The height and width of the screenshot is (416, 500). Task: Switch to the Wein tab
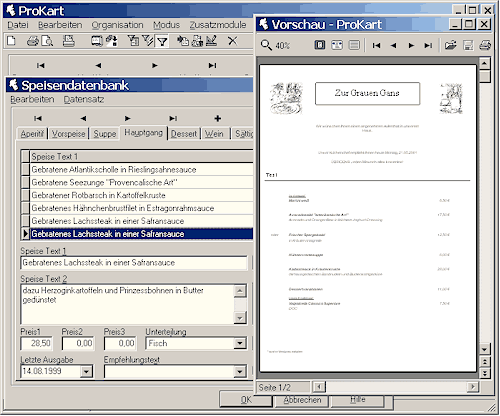pos(214,134)
